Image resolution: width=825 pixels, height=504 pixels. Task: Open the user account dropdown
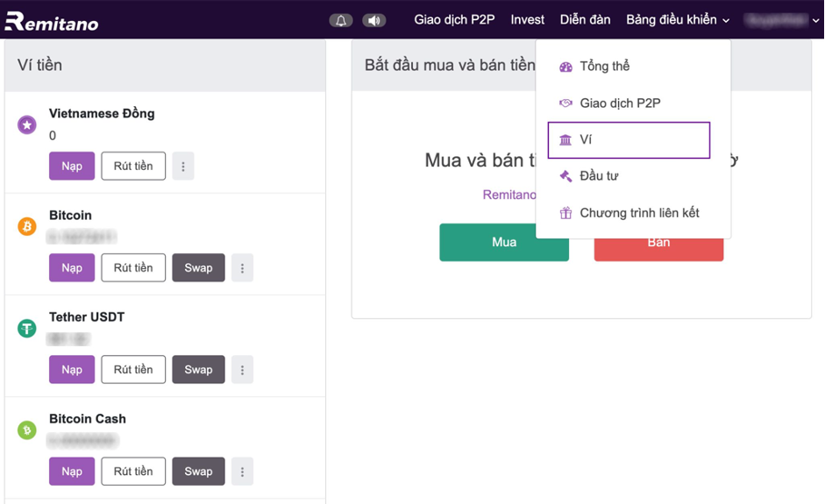click(780, 19)
